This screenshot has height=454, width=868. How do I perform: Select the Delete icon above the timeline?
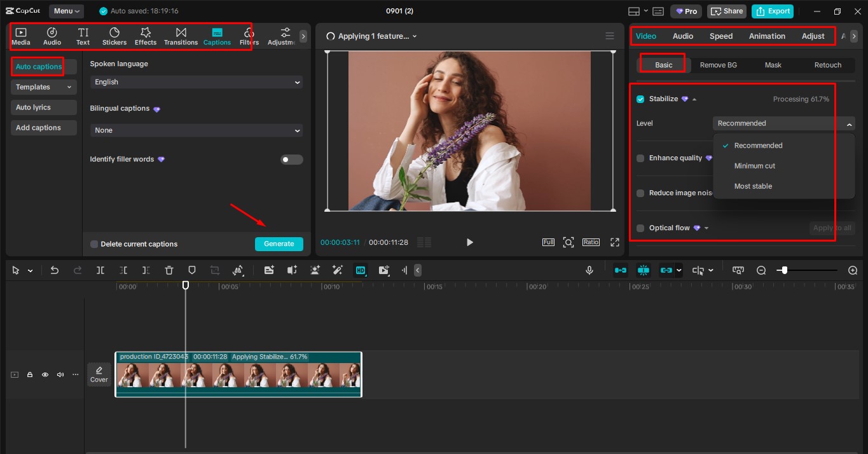coord(169,270)
